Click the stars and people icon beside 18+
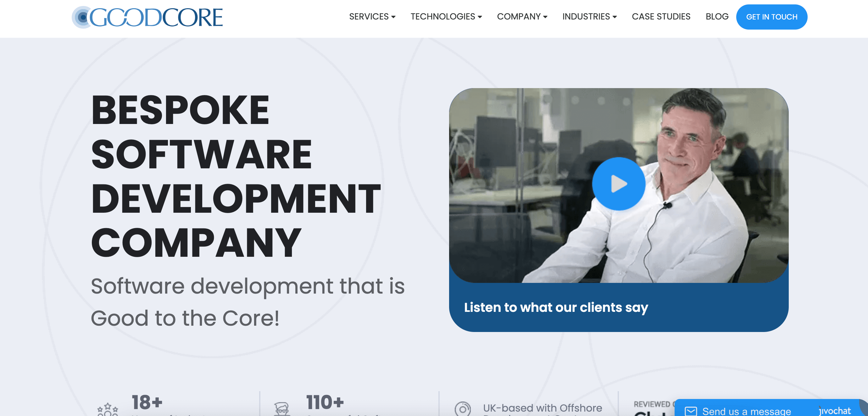868x416 pixels. tap(108, 409)
